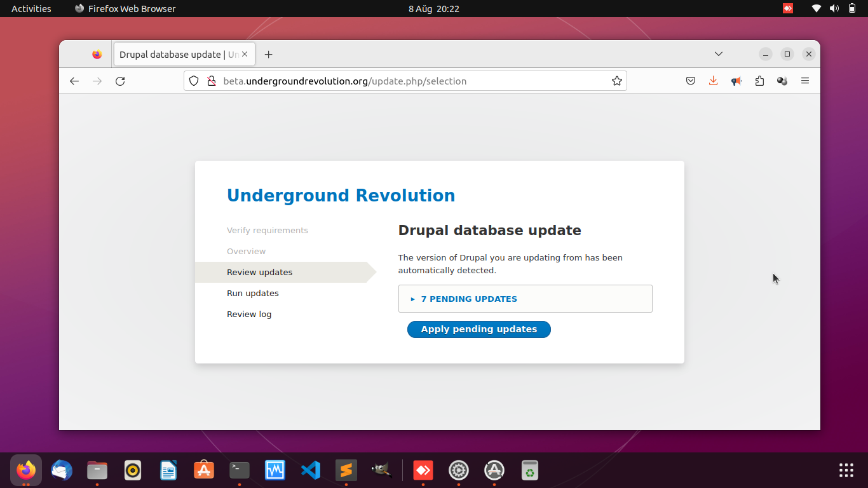Open the Extensions puzzle icon

(759, 81)
